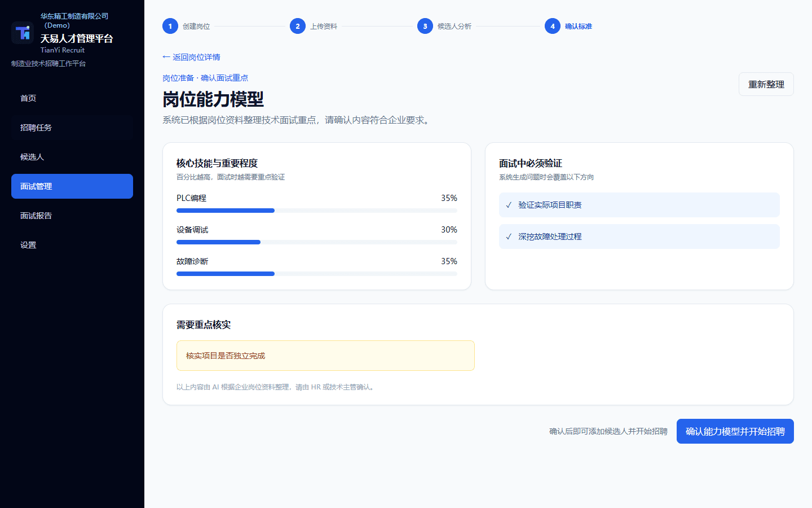The height and width of the screenshot is (508, 812).
Task: Select 面试管理 in the sidebar
Action: [x=72, y=186]
